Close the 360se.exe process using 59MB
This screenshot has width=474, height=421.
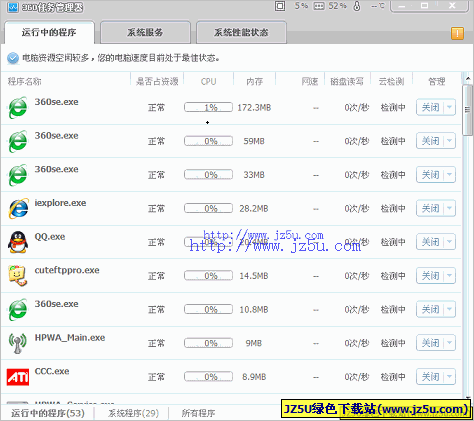(x=430, y=141)
